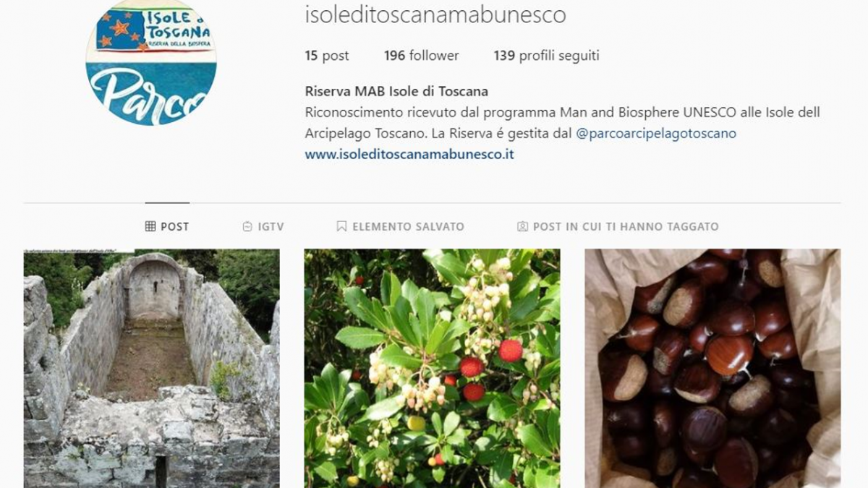Viewport: 868px width, 488px height.
Task: Click the isoleditoscanamabunesco username heading
Action: point(435,14)
